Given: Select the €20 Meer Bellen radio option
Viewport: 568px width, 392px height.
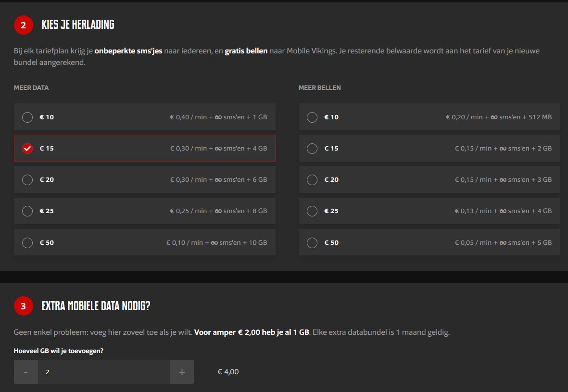Looking at the screenshot, I should 312,179.
